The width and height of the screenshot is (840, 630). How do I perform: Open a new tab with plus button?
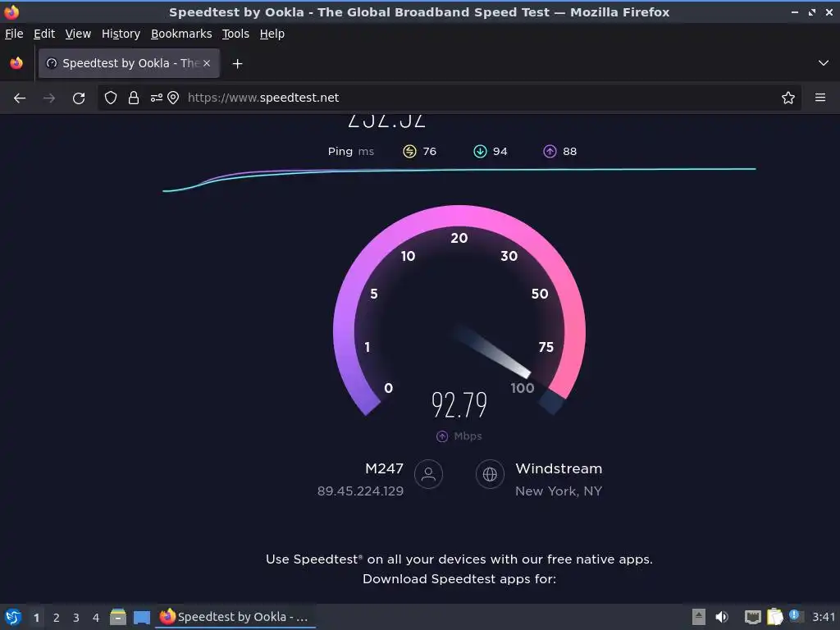(237, 64)
